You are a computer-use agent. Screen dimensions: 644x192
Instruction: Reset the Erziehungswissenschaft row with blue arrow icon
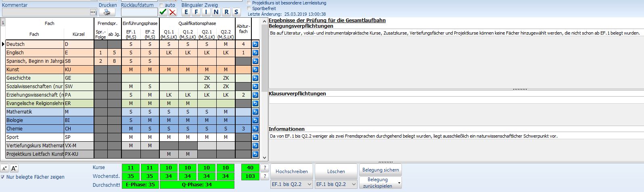point(255,95)
